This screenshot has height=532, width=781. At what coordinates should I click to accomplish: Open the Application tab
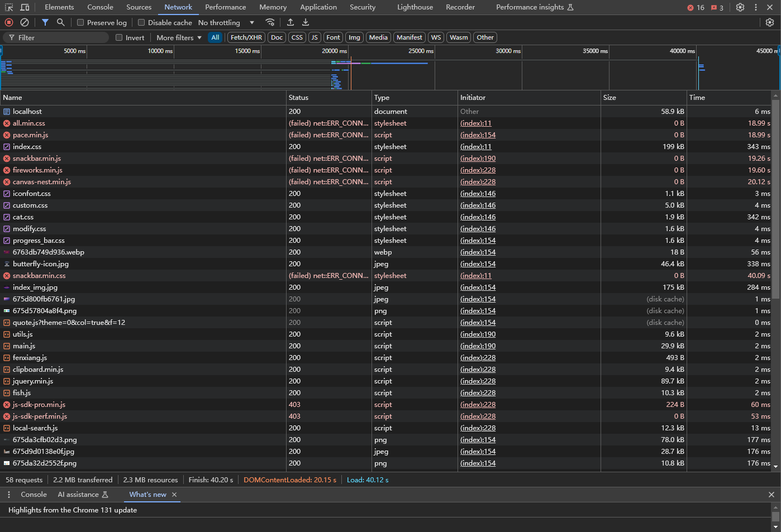click(318, 7)
